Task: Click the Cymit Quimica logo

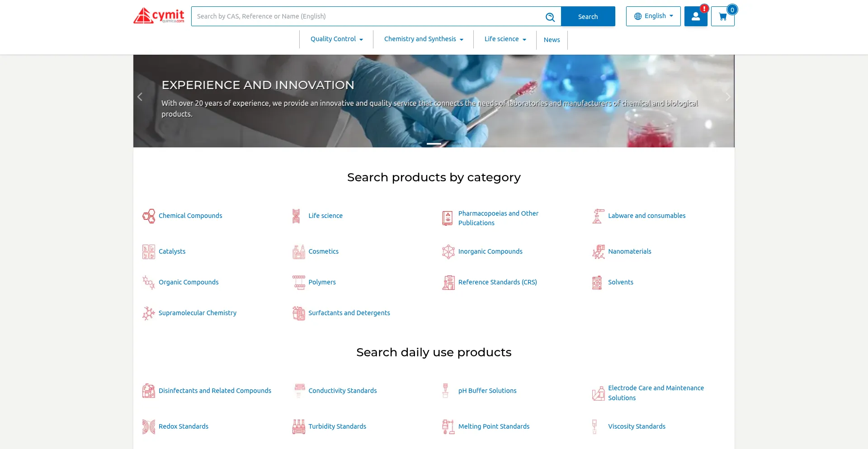Action: tap(159, 16)
